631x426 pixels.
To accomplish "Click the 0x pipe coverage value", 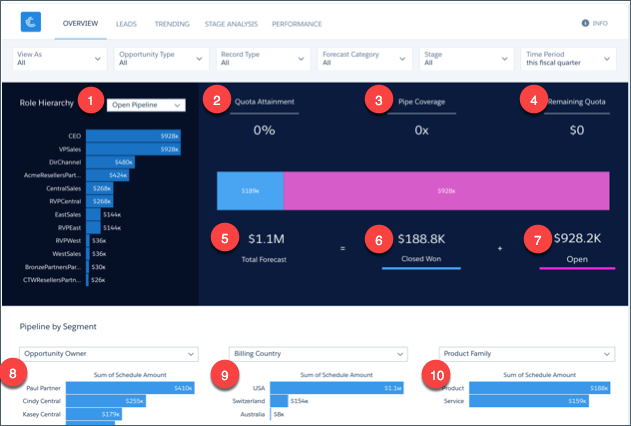I will (422, 130).
